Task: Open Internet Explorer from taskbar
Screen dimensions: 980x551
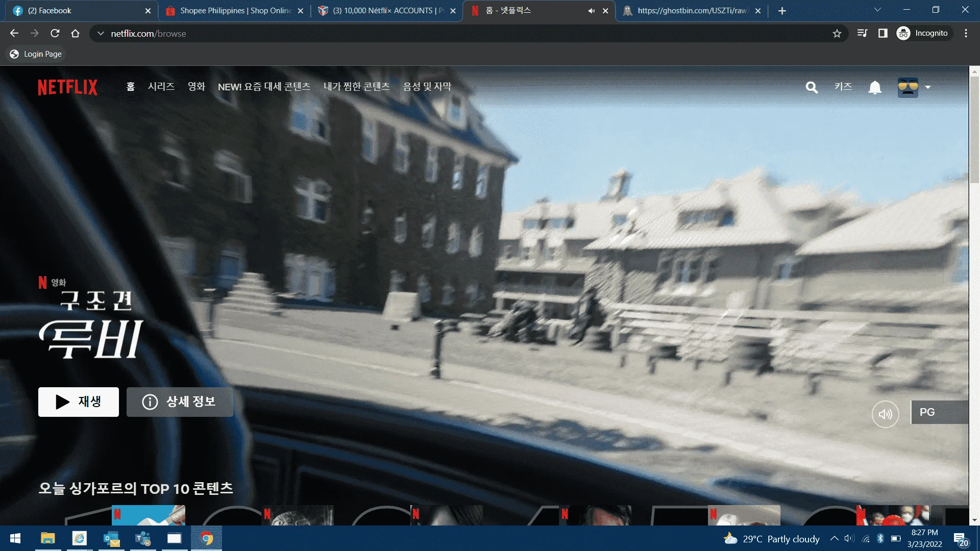Action: (80, 539)
